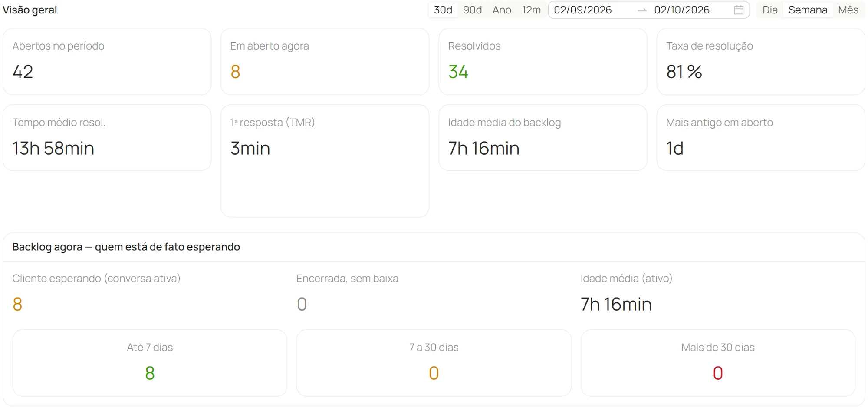Click the Encerrada, sem baixa label
This screenshot has height=408, width=868.
[x=347, y=279]
